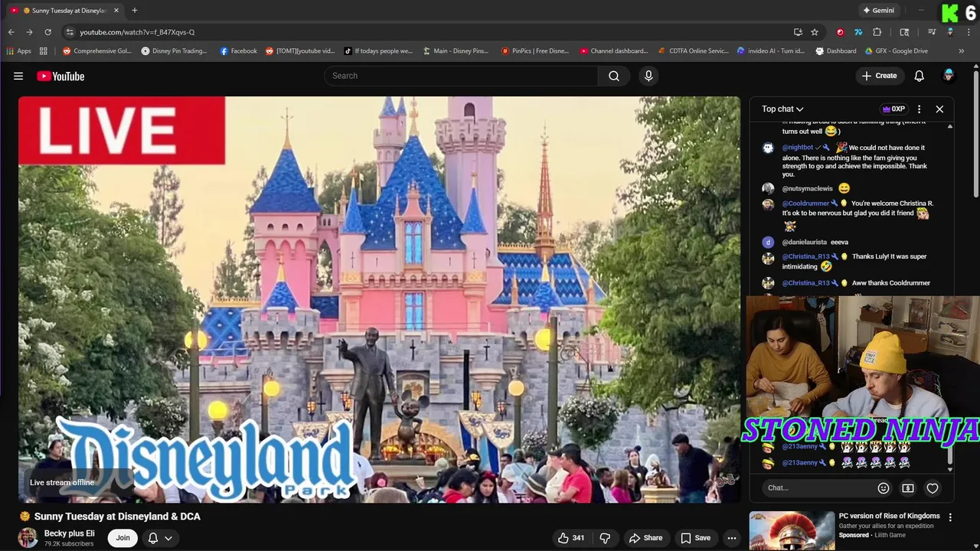Open the account avatar menu on YouTube
This screenshot has width=980, height=551.
(x=949, y=75)
